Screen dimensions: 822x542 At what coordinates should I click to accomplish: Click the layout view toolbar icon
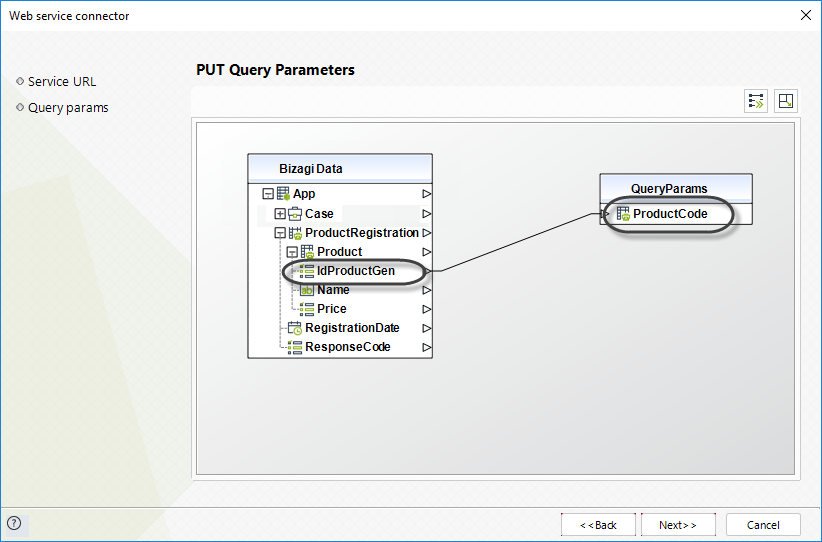tap(786, 101)
